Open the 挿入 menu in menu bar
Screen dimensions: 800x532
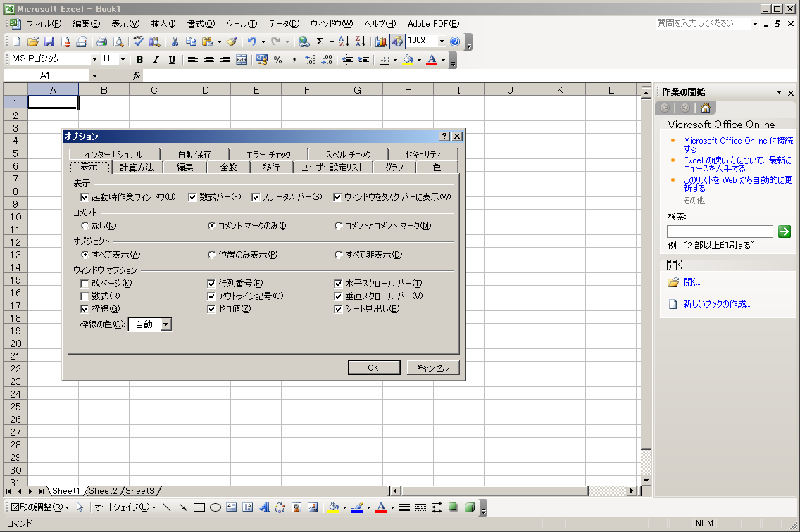click(x=163, y=24)
